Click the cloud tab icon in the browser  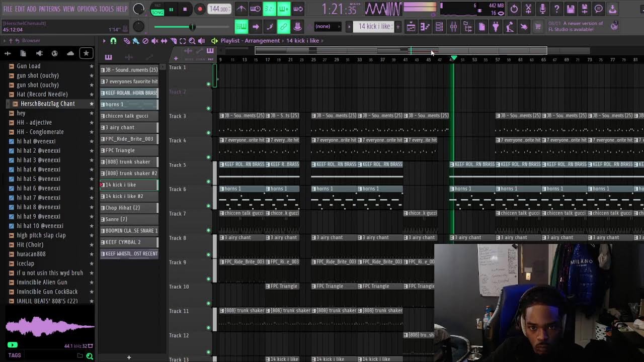(70, 53)
